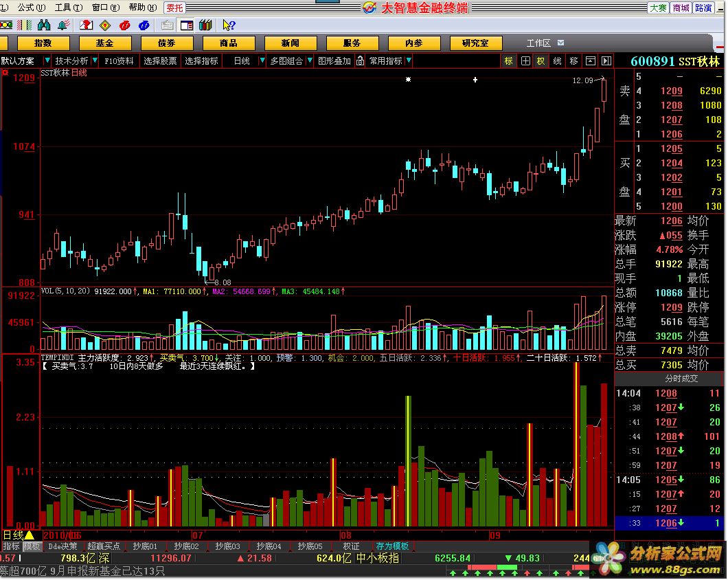Image resolution: width=728 pixels, height=580 pixels.
Task: Click the 存为模板 save template tab
Action: (x=392, y=546)
